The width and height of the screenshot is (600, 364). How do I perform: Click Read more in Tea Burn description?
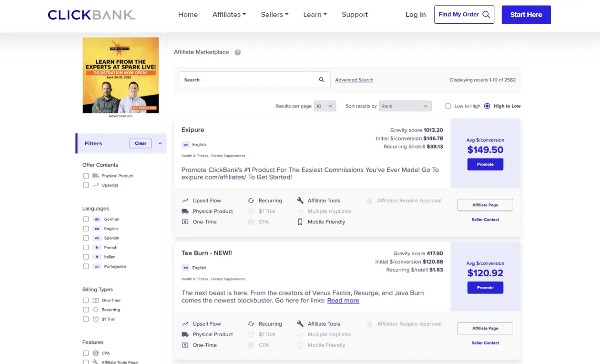343,301
